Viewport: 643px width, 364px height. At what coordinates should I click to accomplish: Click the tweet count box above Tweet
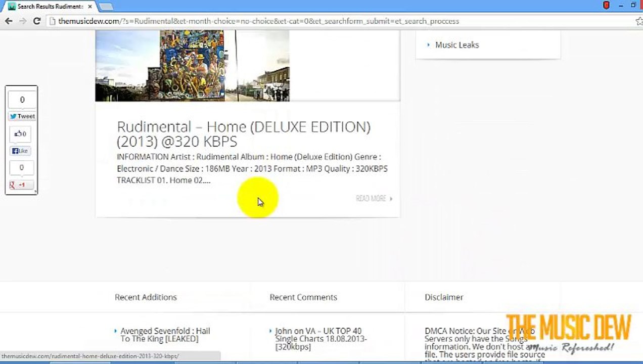point(22,100)
